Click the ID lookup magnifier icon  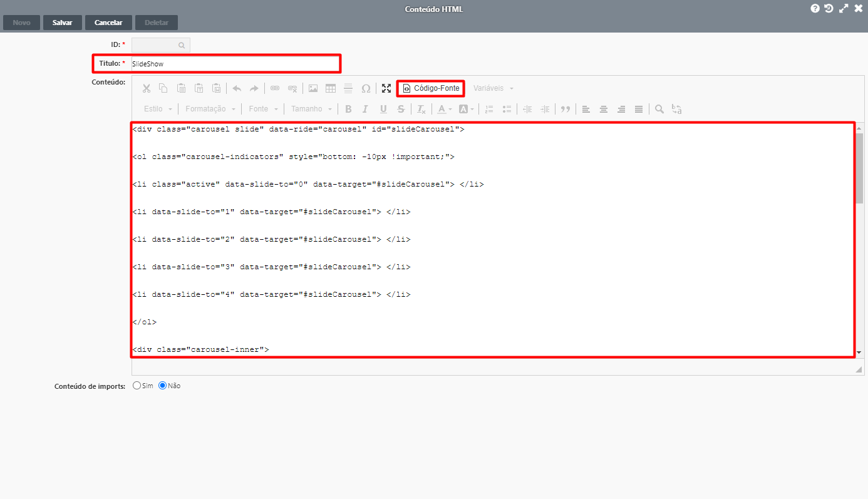[x=182, y=45]
